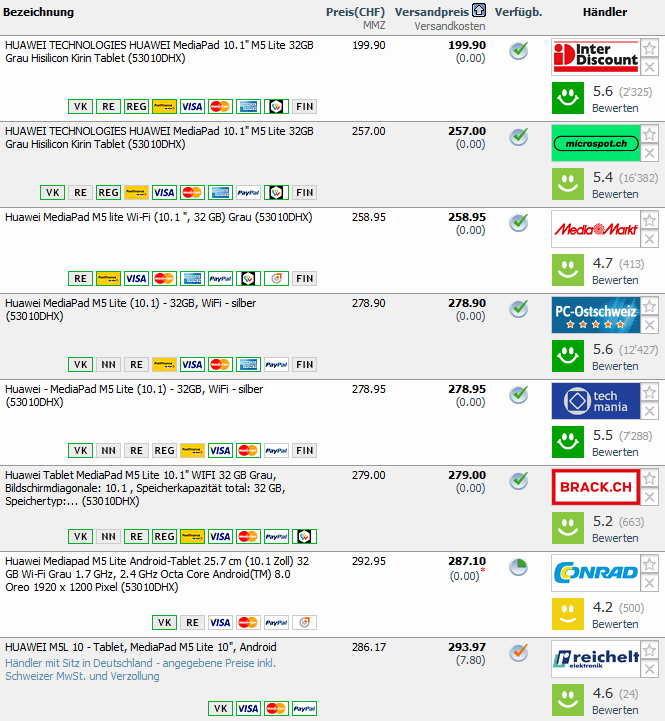Click the MediaMarkt merchant logo
Viewport: 665px width, 721px height.
[595, 230]
